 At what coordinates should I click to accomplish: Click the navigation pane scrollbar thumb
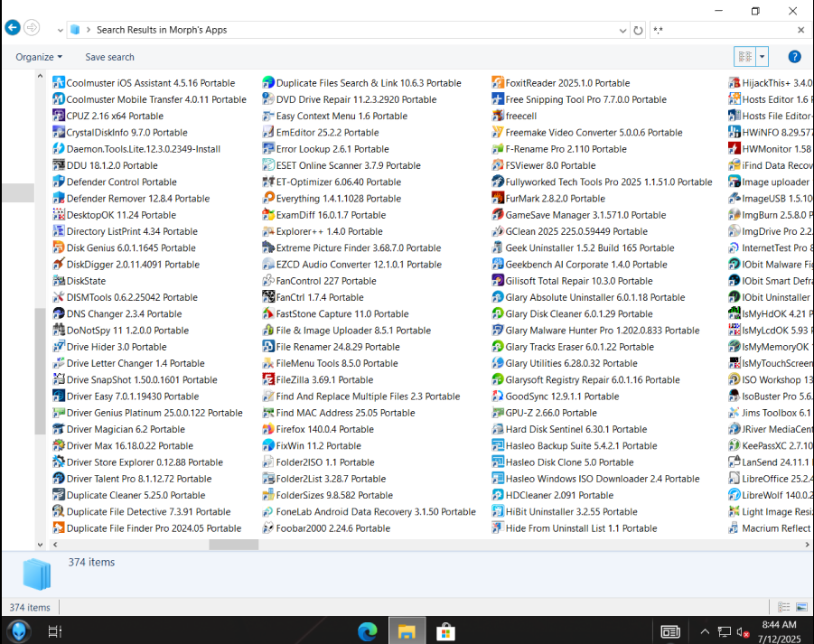click(40, 371)
